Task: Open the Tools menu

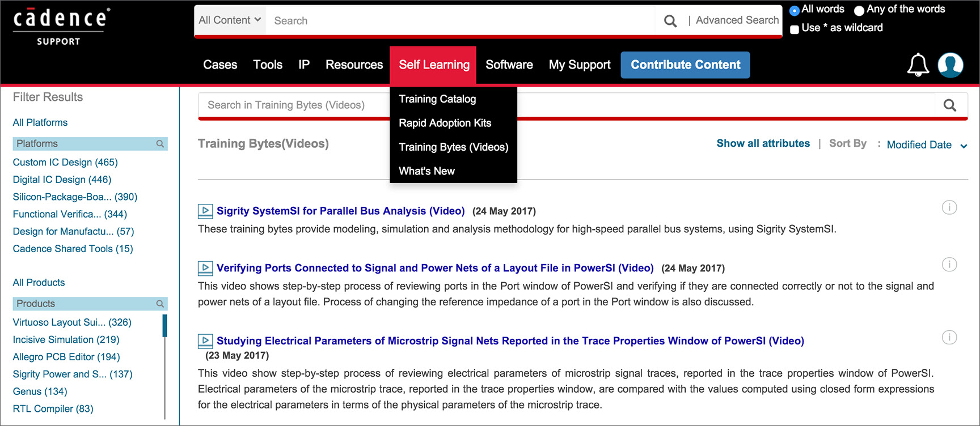Action: coord(268,65)
